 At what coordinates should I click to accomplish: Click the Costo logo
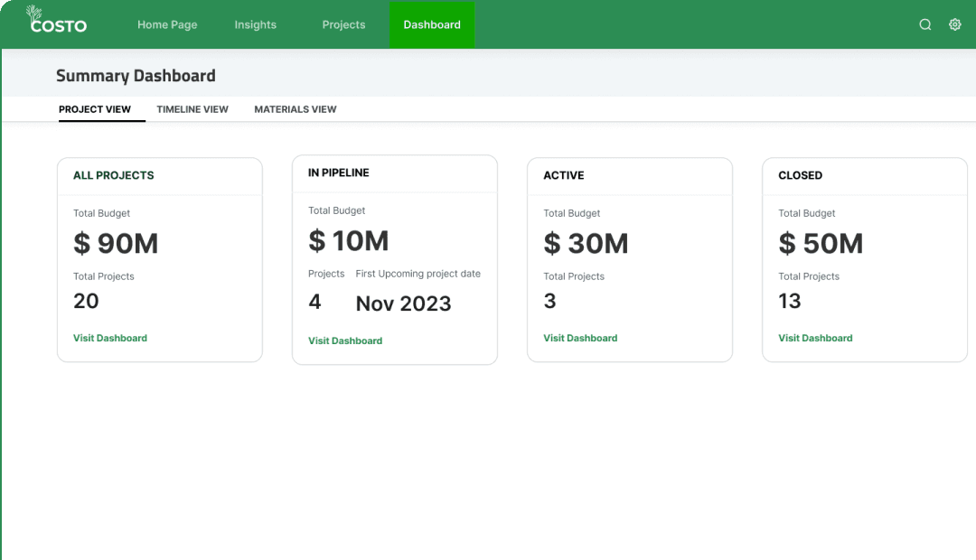tap(57, 19)
